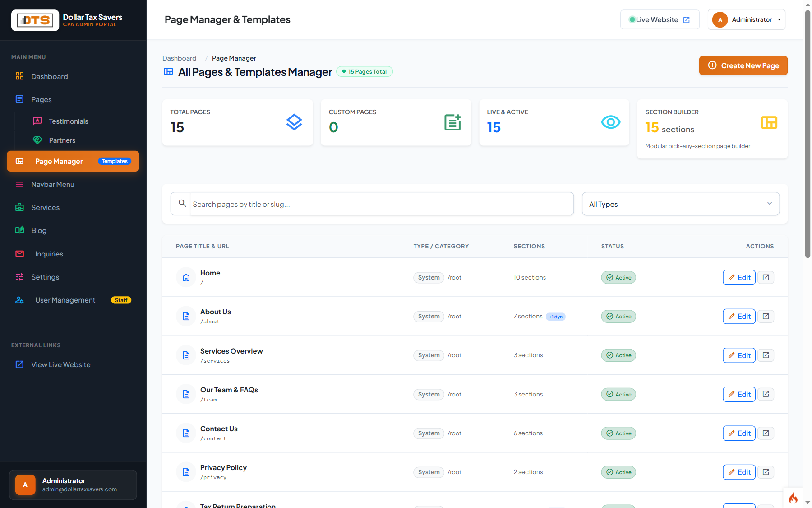
Task: Click Create New Page button
Action: [x=743, y=65]
